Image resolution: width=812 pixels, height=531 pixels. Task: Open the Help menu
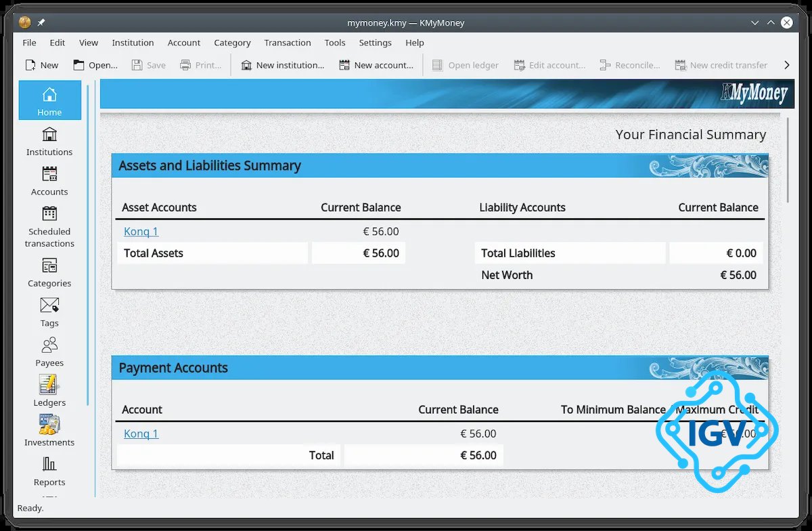click(415, 43)
